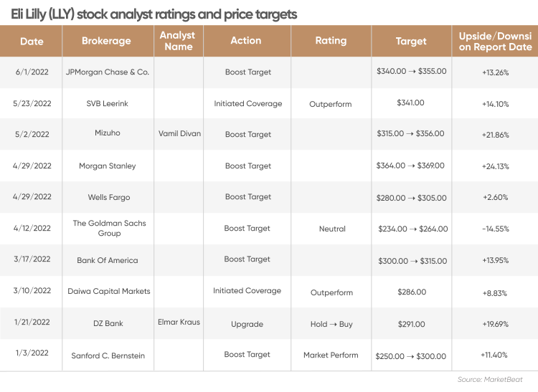
Task: Select the Wells Fargo brokerage cell
Action: [x=109, y=197]
